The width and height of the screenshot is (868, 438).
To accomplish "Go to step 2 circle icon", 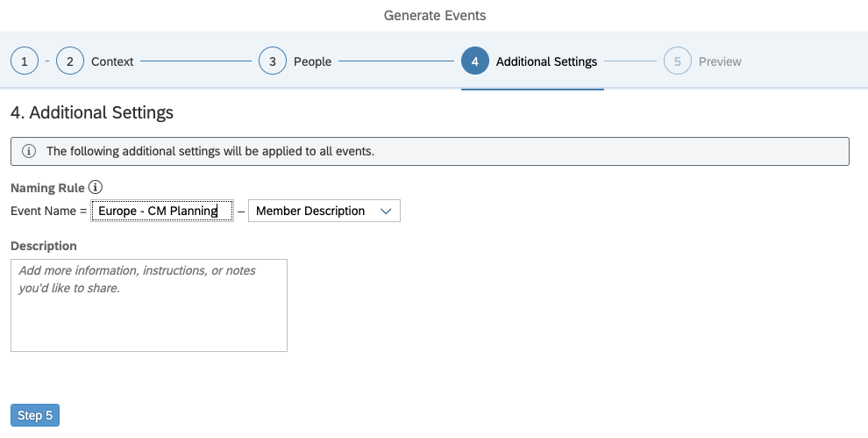I will click(70, 61).
